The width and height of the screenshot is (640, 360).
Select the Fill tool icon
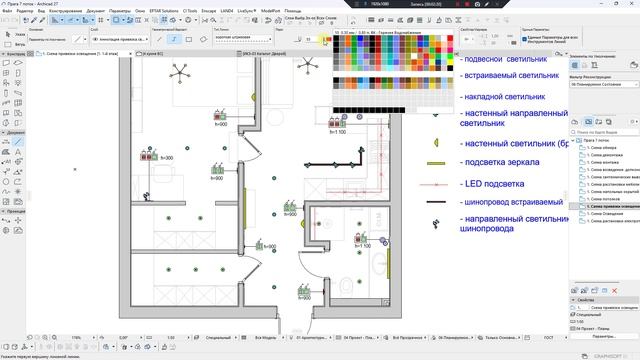pyautogui.click(x=6, y=152)
